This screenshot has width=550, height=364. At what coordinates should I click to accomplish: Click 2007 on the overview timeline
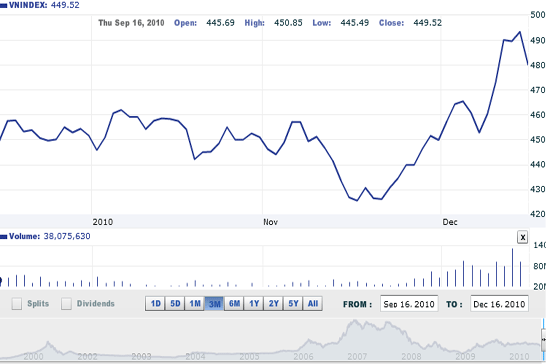357,357
